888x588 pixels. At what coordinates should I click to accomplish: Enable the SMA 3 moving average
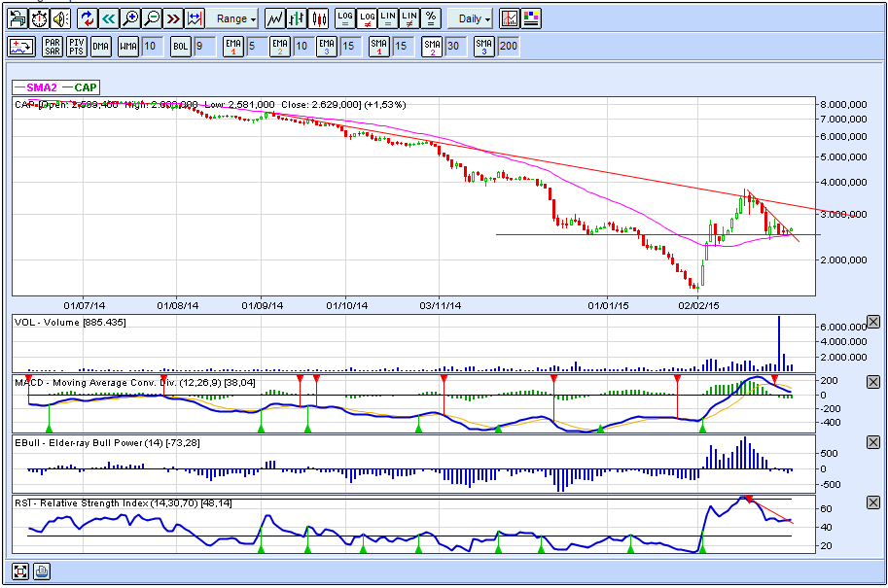[484, 46]
